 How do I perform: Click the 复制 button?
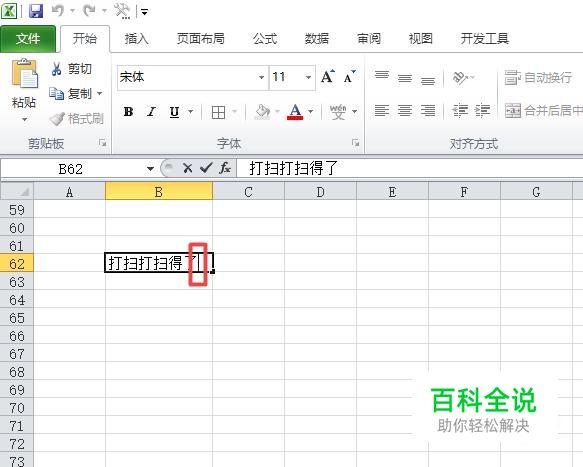pos(71,94)
